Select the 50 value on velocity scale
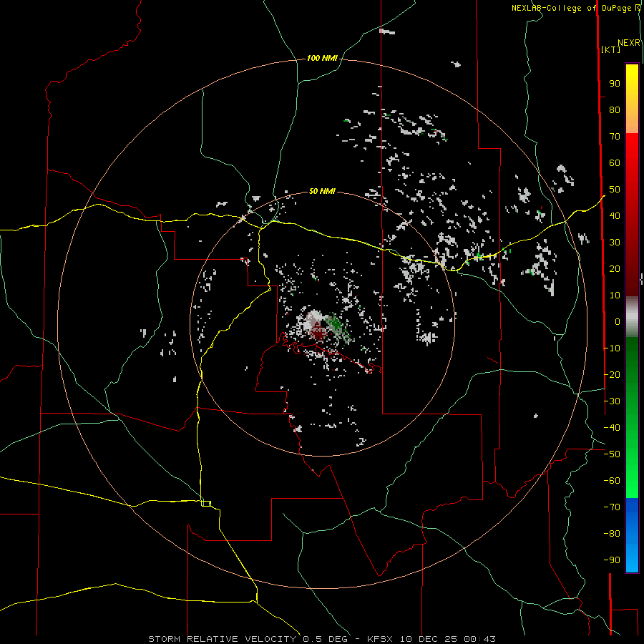The height and width of the screenshot is (644, 644). [615, 190]
